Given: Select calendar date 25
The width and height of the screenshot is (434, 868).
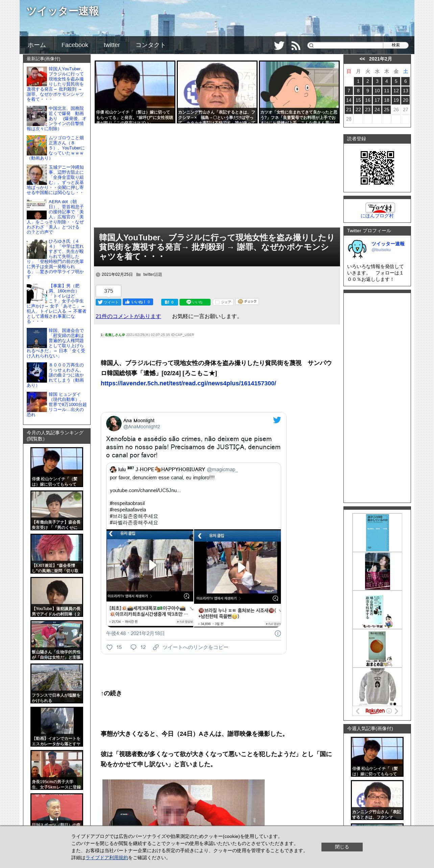Looking at the screenshot, I should click(x=387, y=110).
